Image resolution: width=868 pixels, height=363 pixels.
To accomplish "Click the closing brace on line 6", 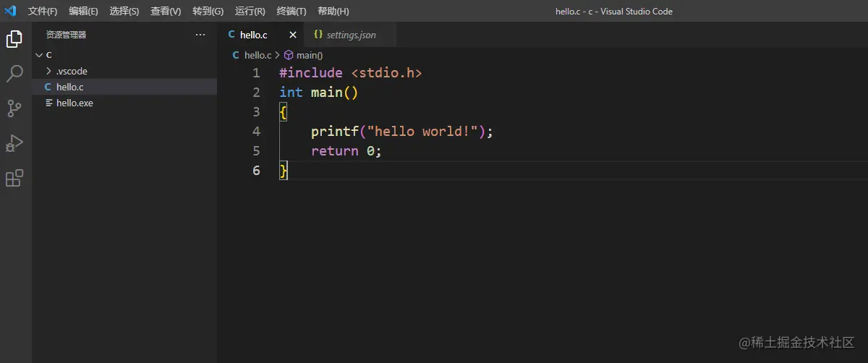I will tap(284, 171).
